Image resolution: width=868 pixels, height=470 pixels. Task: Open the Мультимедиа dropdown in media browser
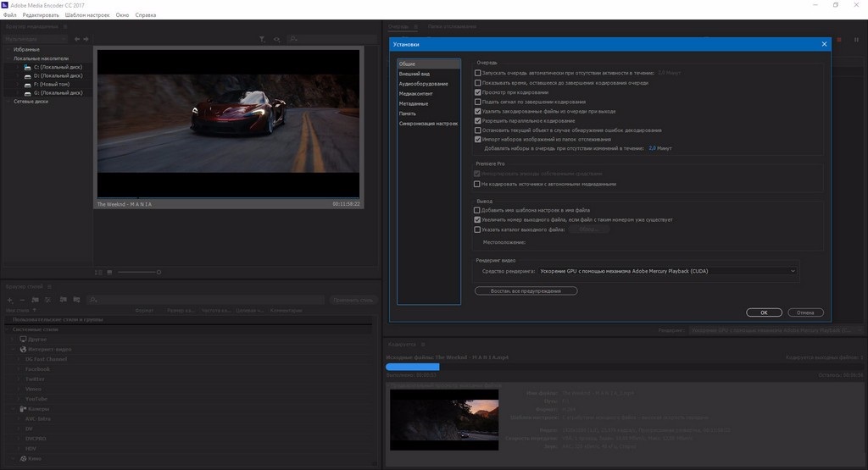[34, 39]
